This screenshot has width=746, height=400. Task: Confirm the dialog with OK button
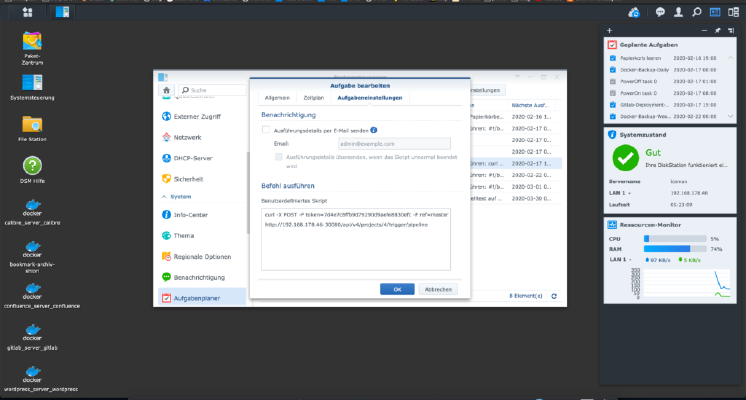click(x=397, y=289)
